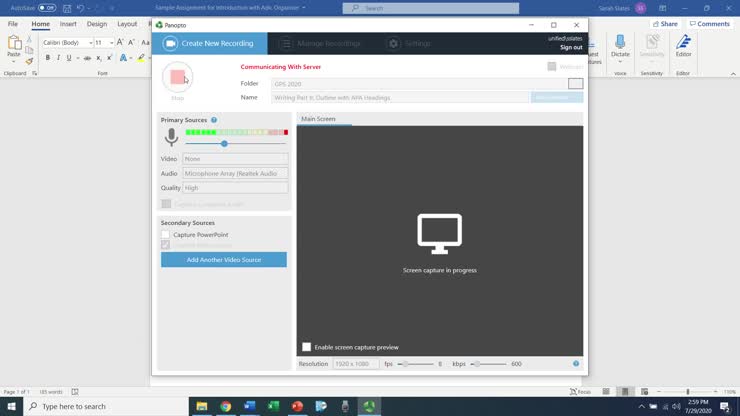Enable screen capture preview checkbox
740x416 pixels.
(x=307, y=347)
